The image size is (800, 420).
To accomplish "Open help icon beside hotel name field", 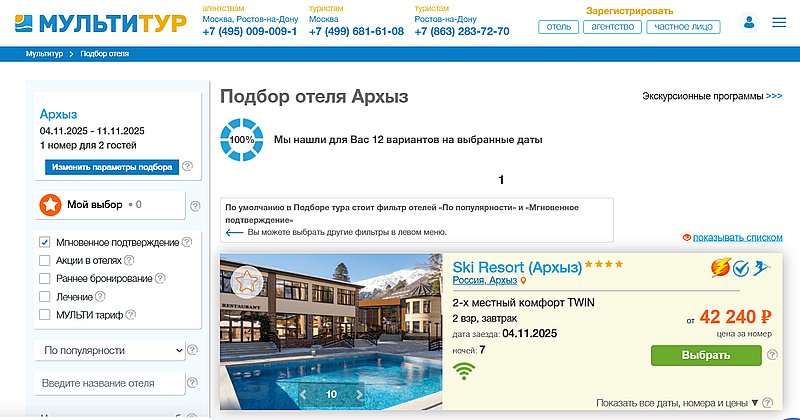I will (x=192, y=383).
